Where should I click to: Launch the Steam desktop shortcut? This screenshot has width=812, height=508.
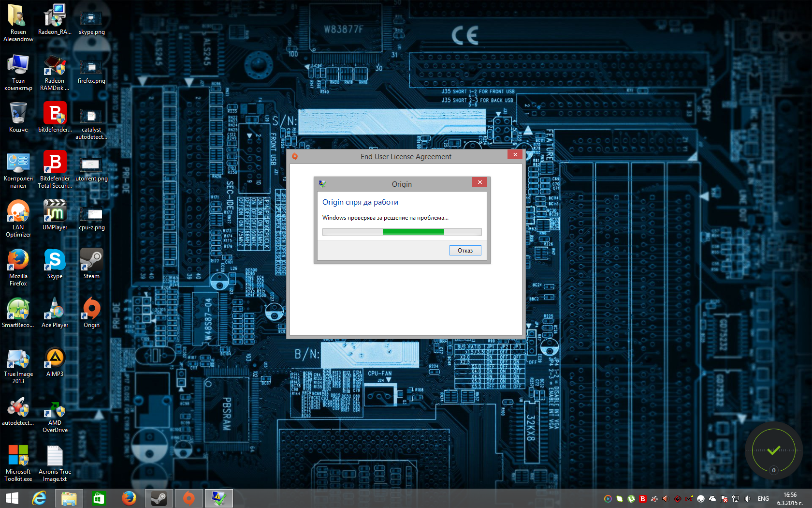[91, 264]
